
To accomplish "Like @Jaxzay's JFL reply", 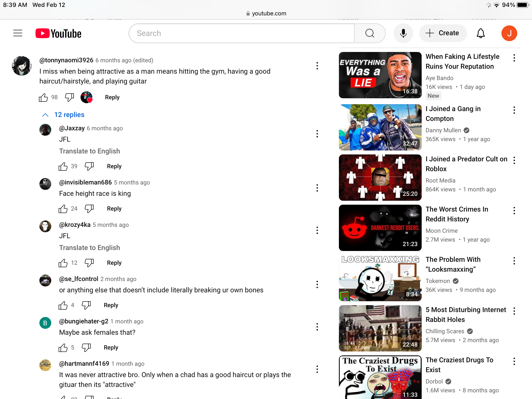I will point(63,166).
